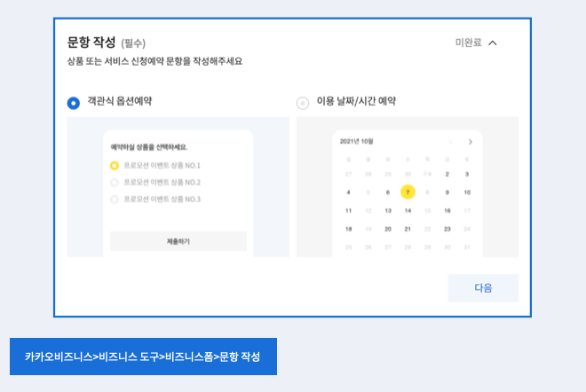Pick date 23 in the calendar
586x392 pixels.
click(x=447, y=229)
